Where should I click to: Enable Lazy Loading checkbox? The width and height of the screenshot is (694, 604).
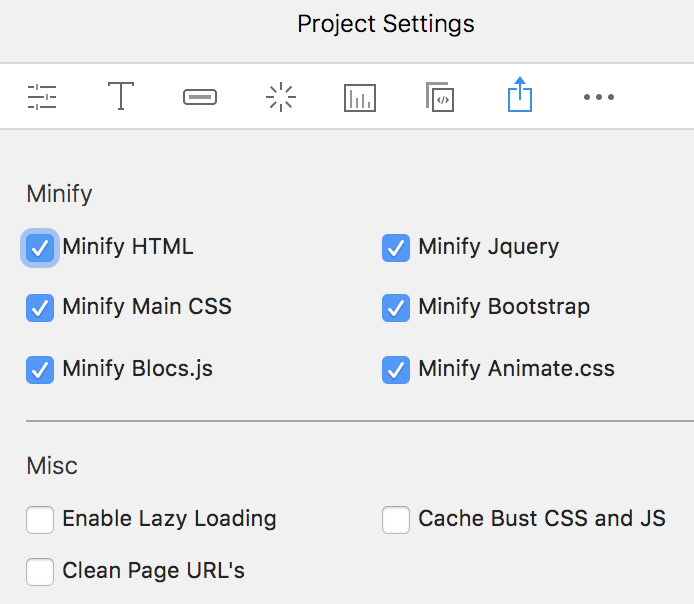coord(40,520)
